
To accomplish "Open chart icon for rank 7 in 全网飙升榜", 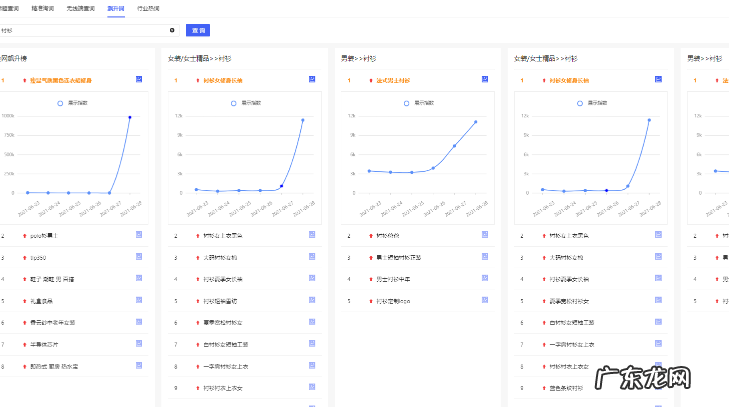I will (x=140, y=344).
